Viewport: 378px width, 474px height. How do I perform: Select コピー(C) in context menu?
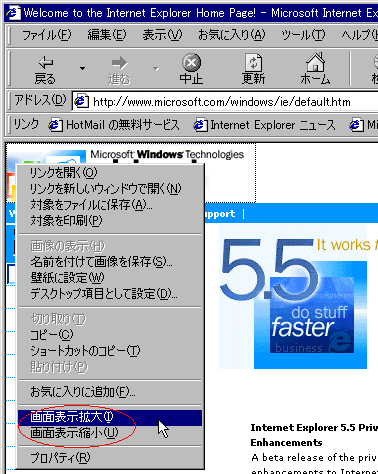click(110, 335)
